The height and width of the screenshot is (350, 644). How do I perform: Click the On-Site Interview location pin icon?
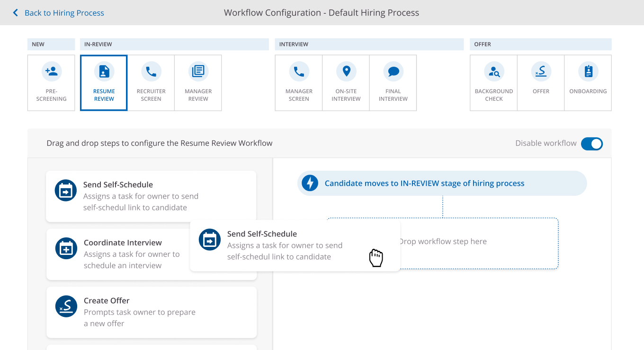346,71
